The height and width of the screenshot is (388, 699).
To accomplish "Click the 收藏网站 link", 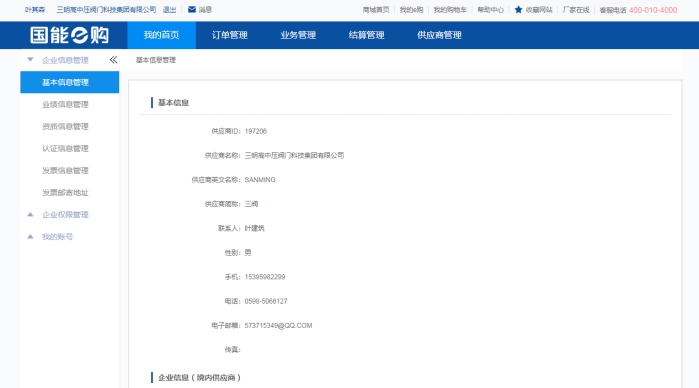I will (539, 10).
